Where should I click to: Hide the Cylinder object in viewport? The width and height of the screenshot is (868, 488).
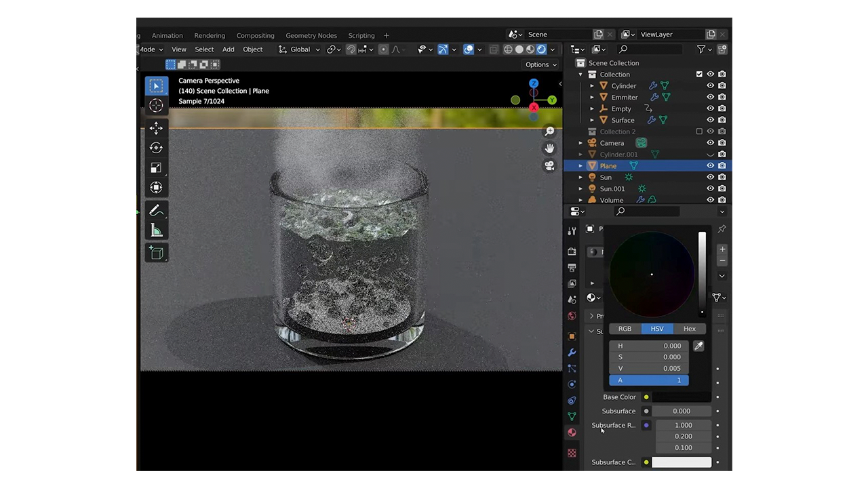tap(711, 86)
